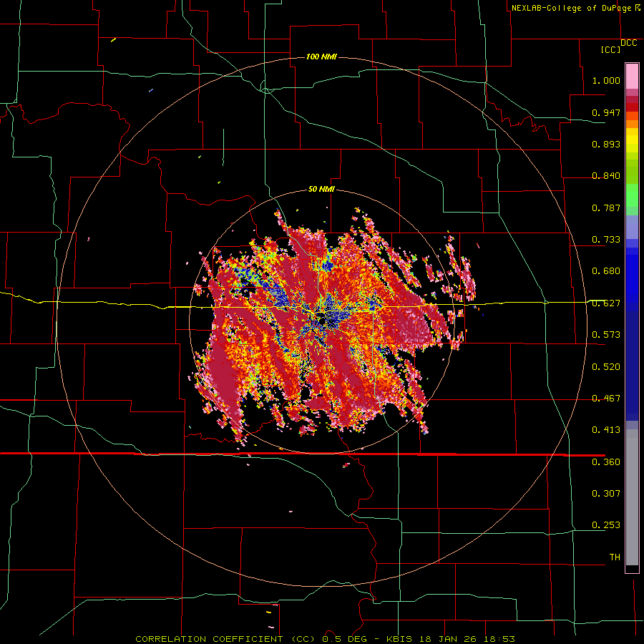Click the 0.680 scale value

coord(606,271)
